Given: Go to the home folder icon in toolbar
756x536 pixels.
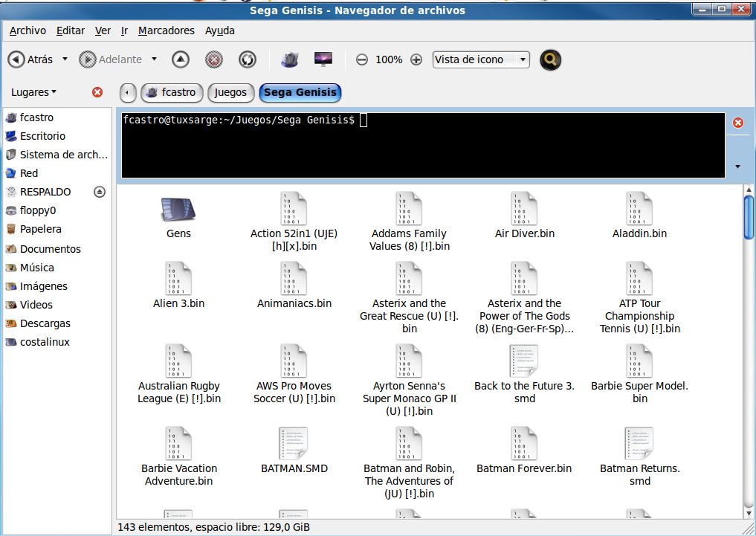Looking at the screenshot, I should coord(290,59).
